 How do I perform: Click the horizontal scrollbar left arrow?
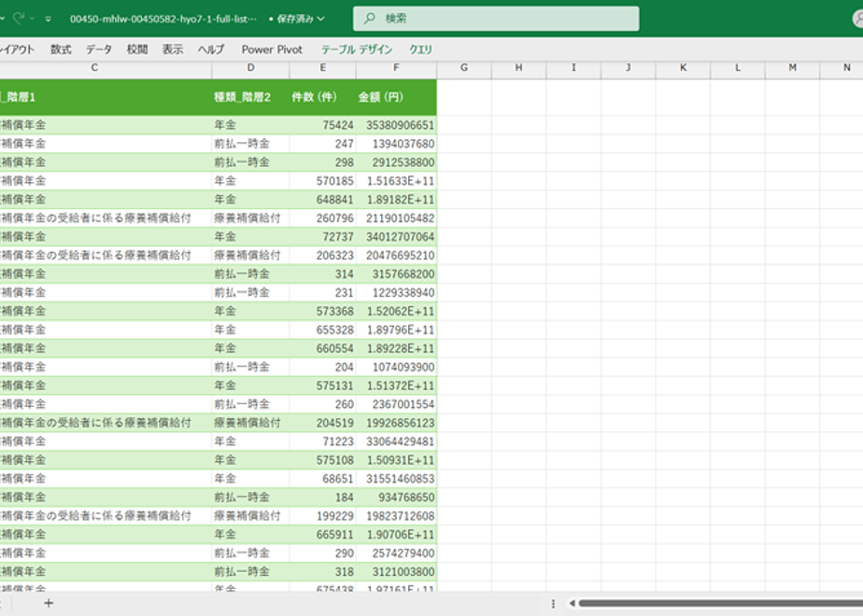pos(572,603)
